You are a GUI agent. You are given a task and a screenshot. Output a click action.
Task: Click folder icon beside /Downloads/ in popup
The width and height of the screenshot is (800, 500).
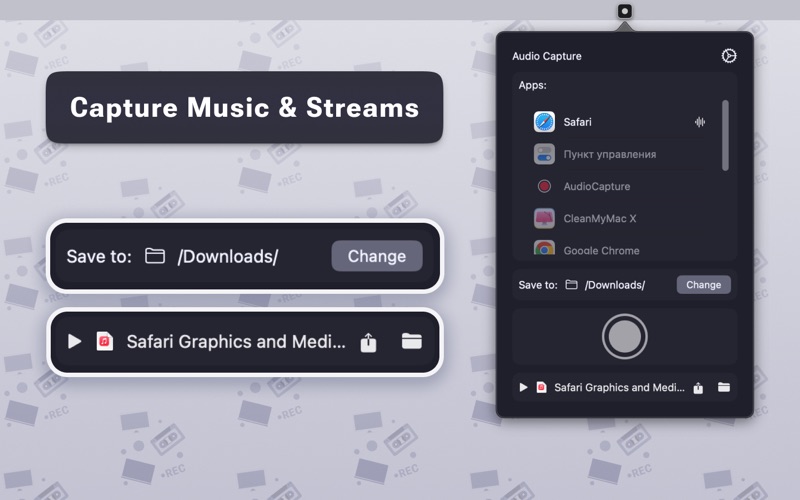(x=572, y=285)
